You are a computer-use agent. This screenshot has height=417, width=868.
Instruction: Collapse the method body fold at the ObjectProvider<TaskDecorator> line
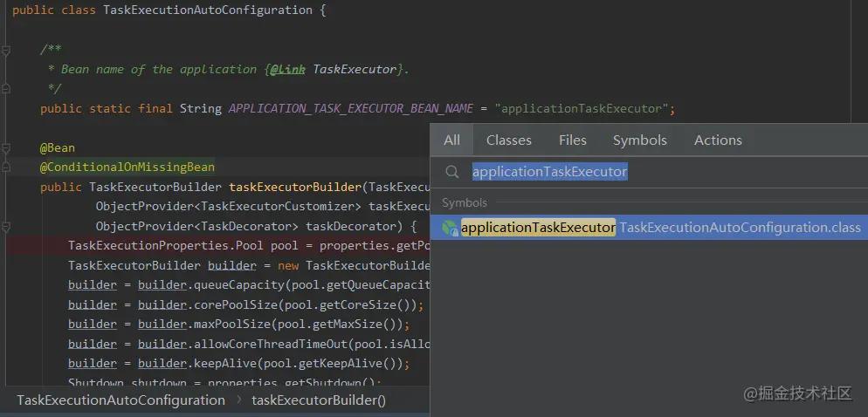[5, 226]
